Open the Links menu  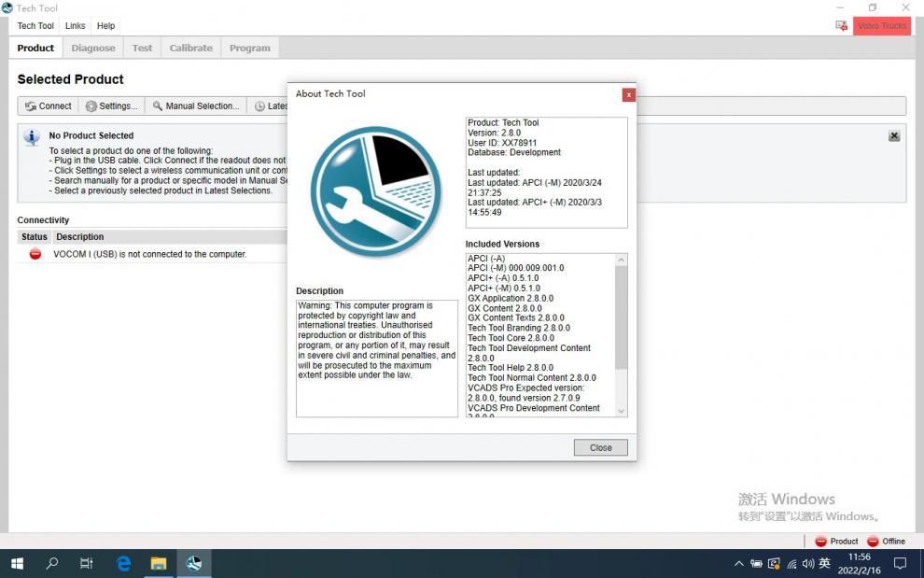(x=75, y=26)
